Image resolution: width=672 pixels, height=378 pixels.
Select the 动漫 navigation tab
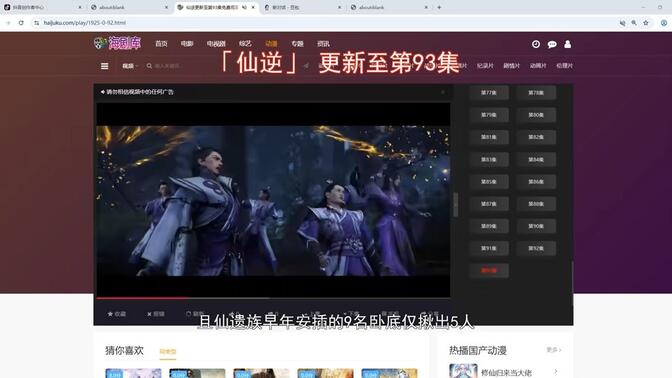(271, 44)
